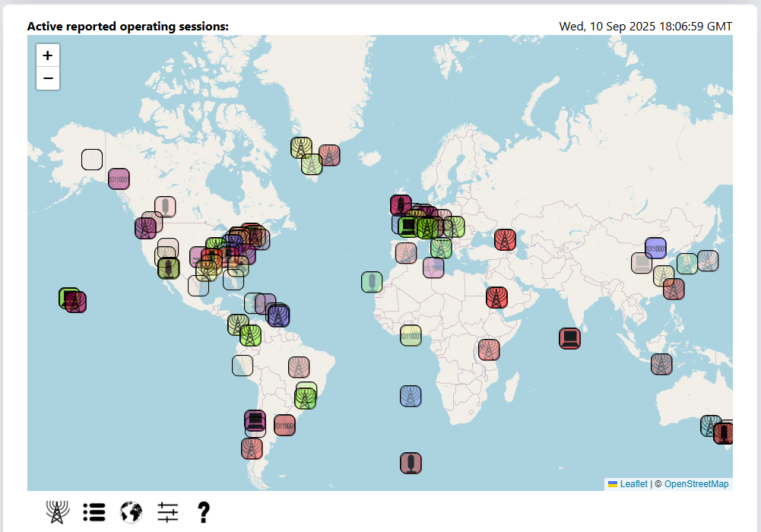Screen dimensions: 761x532
Task: Open the list view icon in bottom toolbar
Action: click(94, 512)
